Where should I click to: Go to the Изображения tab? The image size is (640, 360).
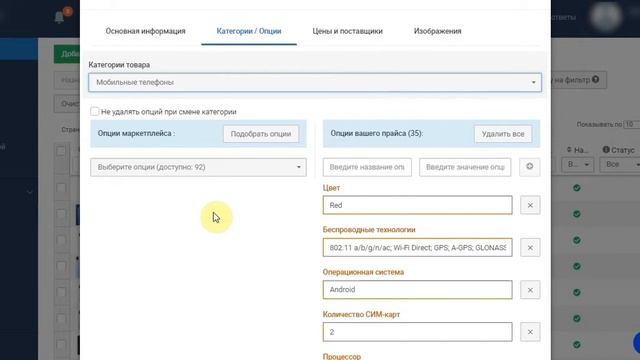pyautogui.click(x=438, y=31)
